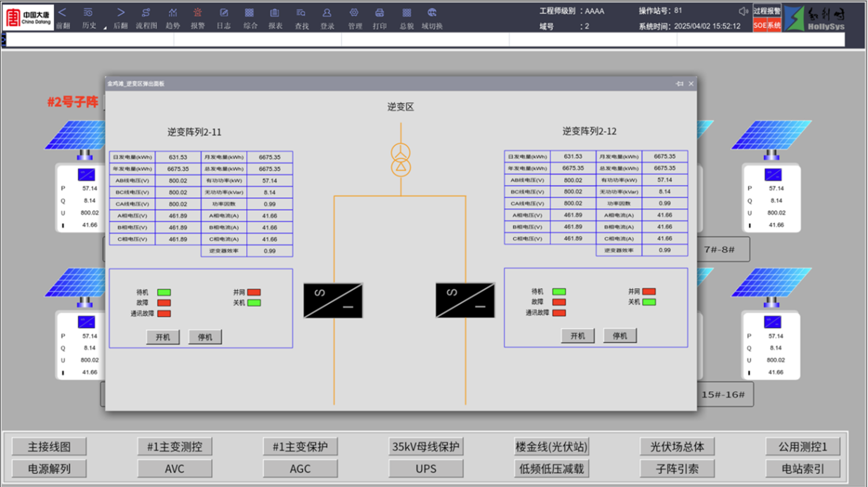This screenshot has width=868, height=487.
Task: Click the transformer symbol under 逆变区
Action: pyautogui.click(x=401, y=160)
